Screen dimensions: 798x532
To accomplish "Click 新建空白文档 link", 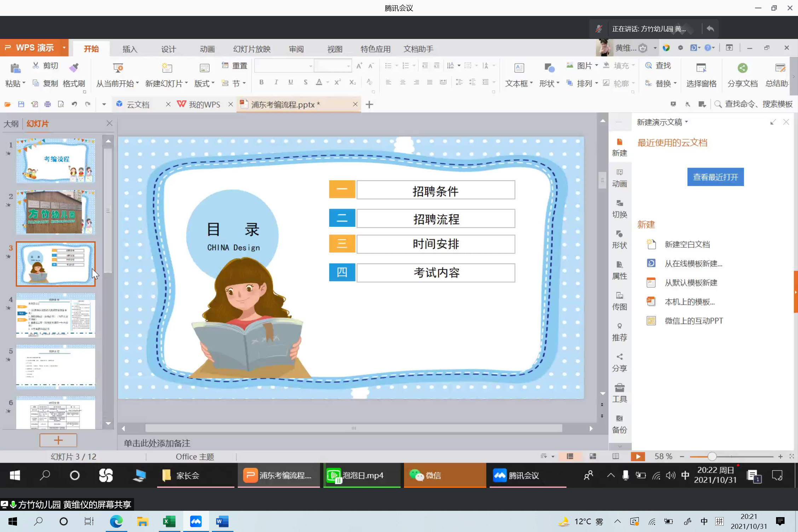I will click(x=687, y=244).
